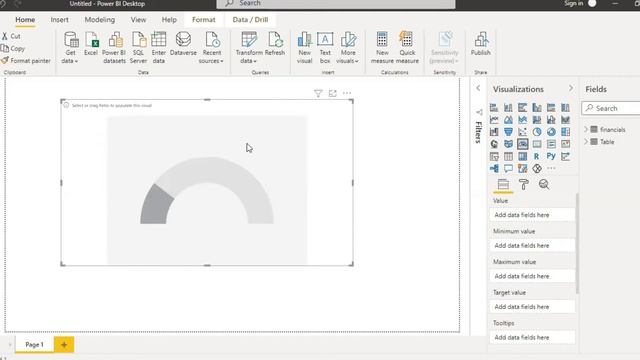Click Enter data in the ribbon
Viewport: 640px width, 360px height.
159,48
